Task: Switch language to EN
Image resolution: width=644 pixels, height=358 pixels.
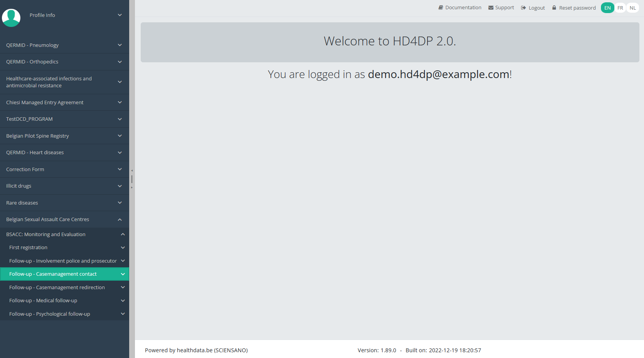Action: [x=607, y=8]
